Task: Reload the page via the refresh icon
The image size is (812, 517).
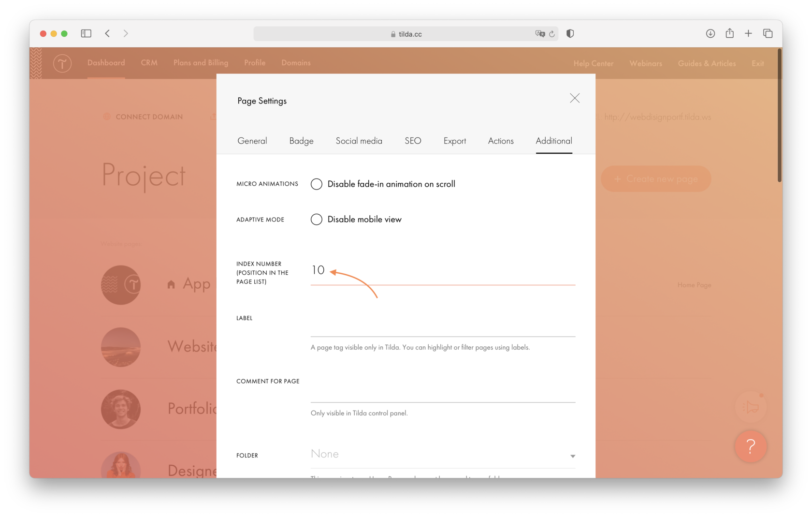Action: coord(552,34)
